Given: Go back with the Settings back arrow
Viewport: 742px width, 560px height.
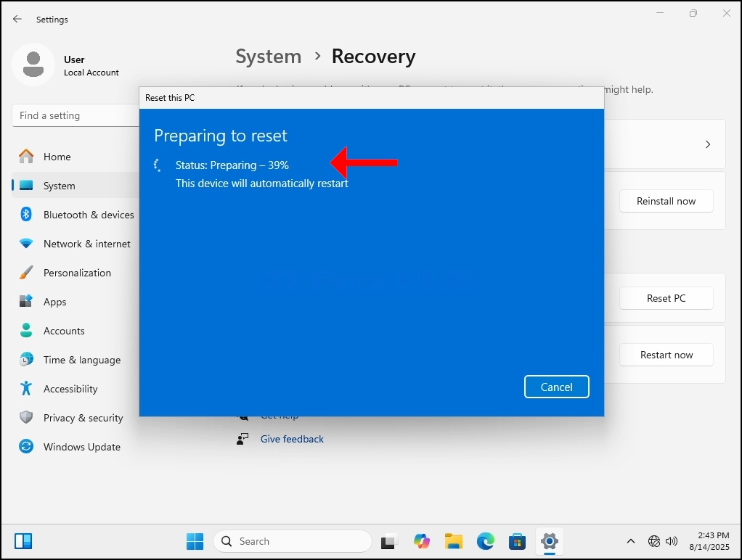Looking at the screenshot, I should tap(17, 19).
